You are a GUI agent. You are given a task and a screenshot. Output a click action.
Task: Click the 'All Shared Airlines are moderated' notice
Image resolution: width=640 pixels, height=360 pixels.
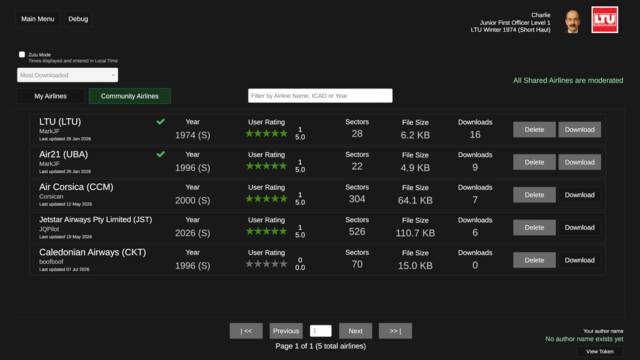pos(568,80)
